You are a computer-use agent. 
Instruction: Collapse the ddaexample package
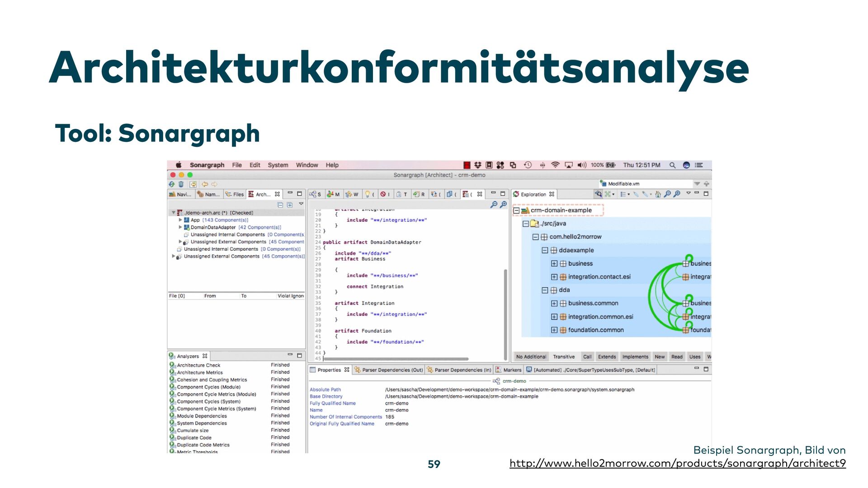(545, 250)
